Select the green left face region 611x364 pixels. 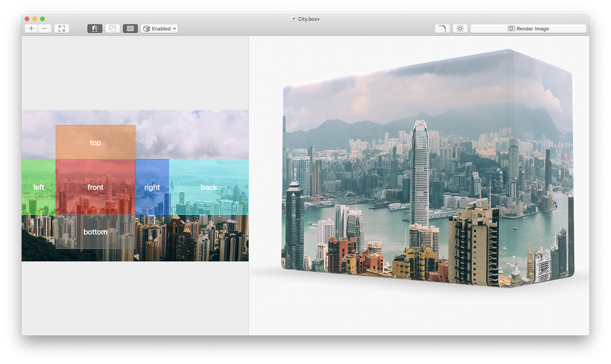click(39, 187)
